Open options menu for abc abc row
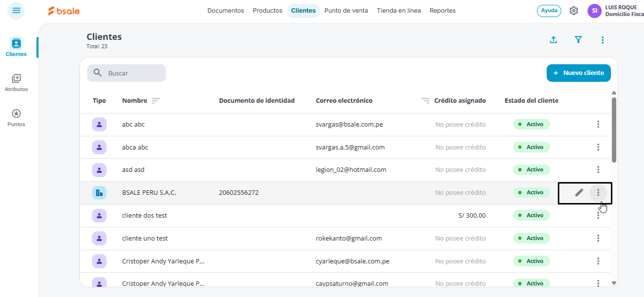This screenshot has height=297, width=644. coord(598,124)
